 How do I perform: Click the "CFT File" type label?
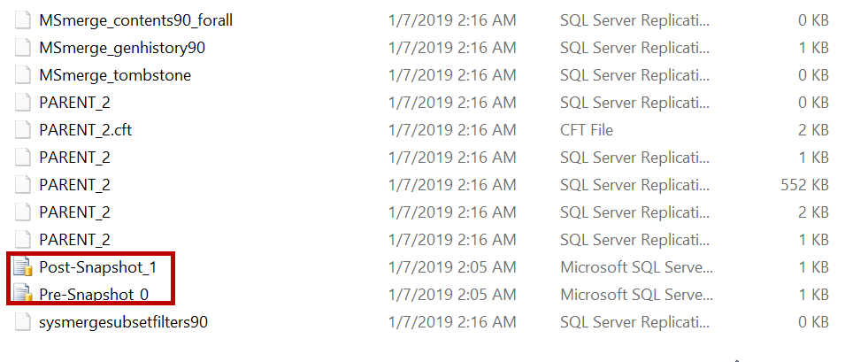tap(586, 130)
